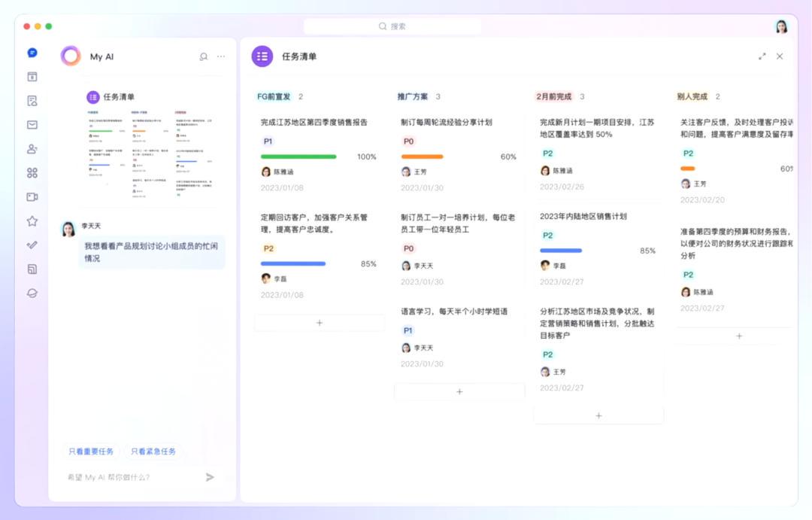Open task 完成新月计划一期项目安排
The height and width of the screenshot is (520, 812).
point(596,128)
